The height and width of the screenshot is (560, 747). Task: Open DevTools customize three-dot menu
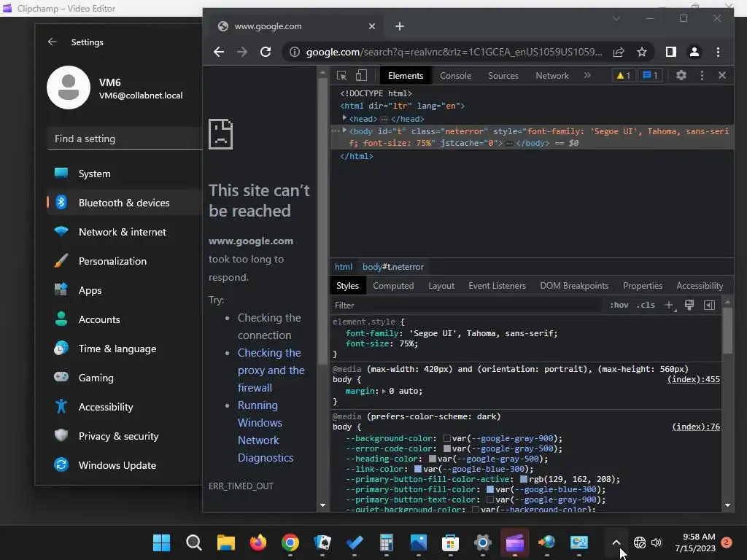(x=702, y=75)
